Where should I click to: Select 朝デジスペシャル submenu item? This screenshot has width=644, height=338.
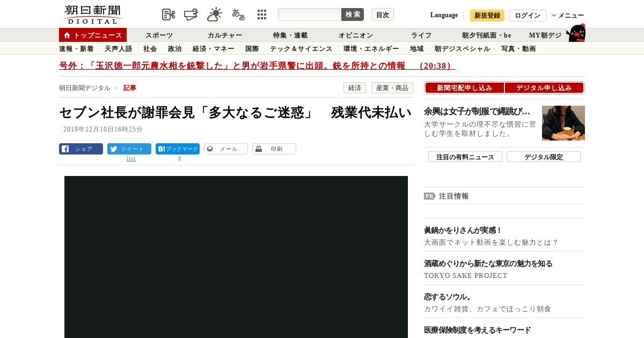coord(463,49)
